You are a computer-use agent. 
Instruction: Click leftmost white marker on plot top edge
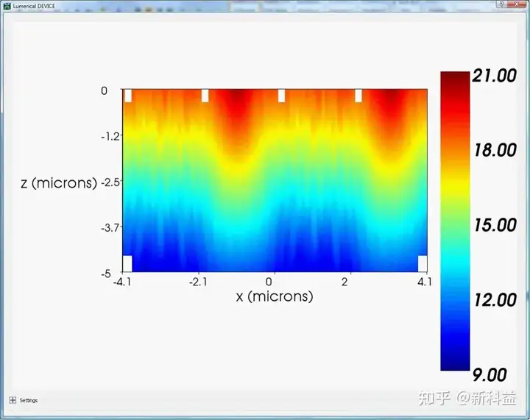127,96
